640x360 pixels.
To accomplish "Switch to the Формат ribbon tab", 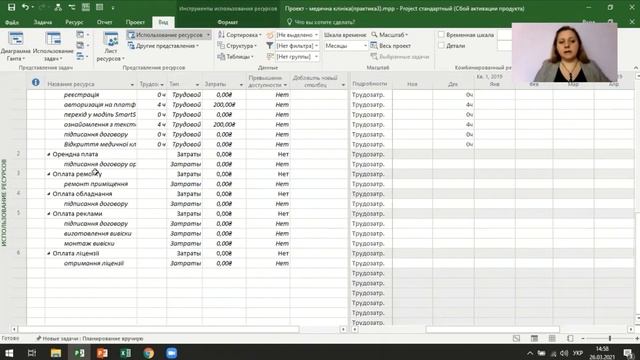I will coord(227,22).
